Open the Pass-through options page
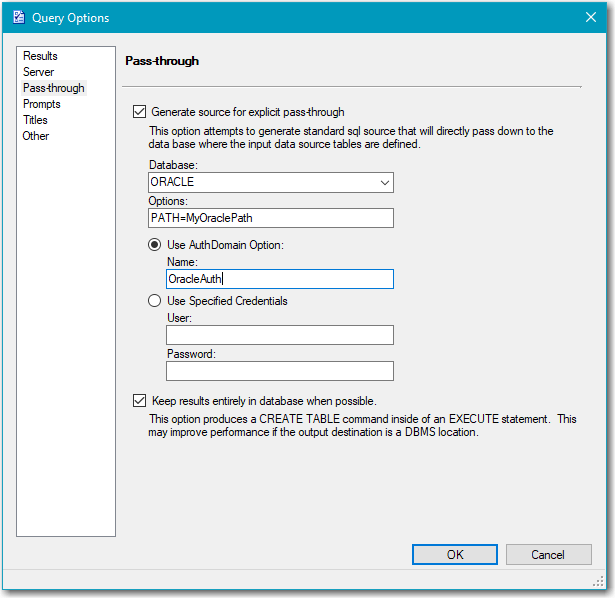Screen dimensions: 615x598 (53, 88)
